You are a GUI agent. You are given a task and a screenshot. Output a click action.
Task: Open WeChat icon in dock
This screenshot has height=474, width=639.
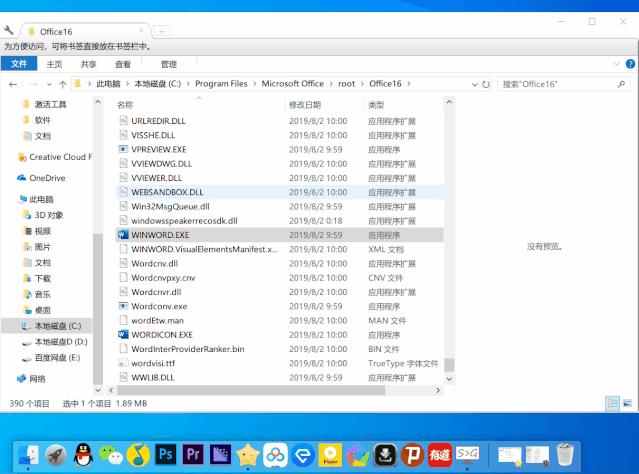pyautogui.click(x=111, y=454)
